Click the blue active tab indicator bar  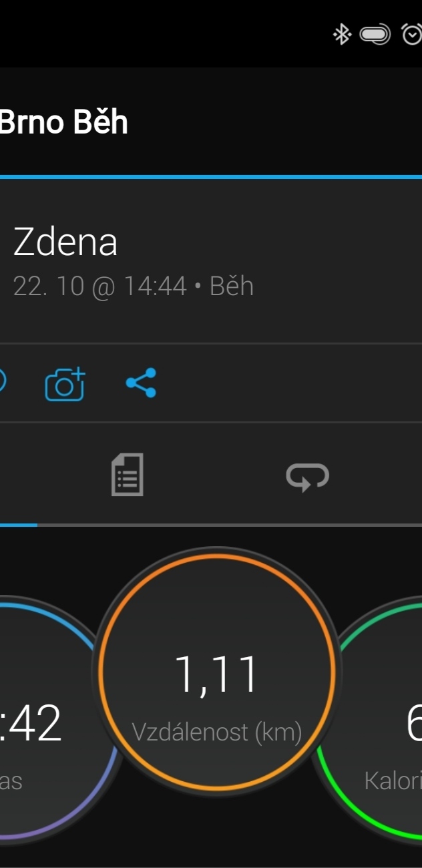coord(19,525)
